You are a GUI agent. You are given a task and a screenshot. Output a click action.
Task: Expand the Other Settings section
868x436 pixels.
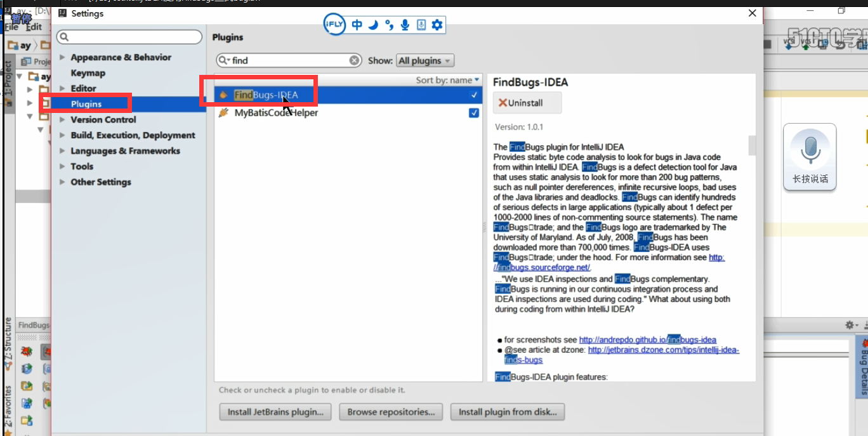[x=62, y=182]
